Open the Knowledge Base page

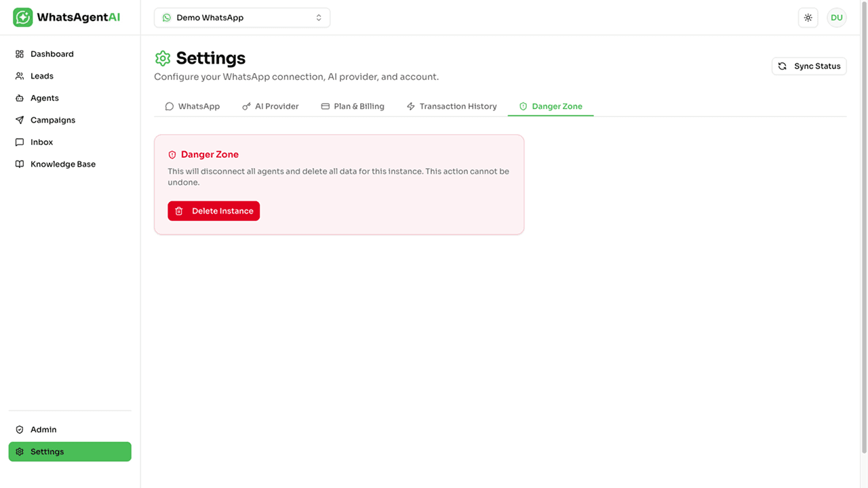(70, 164)
